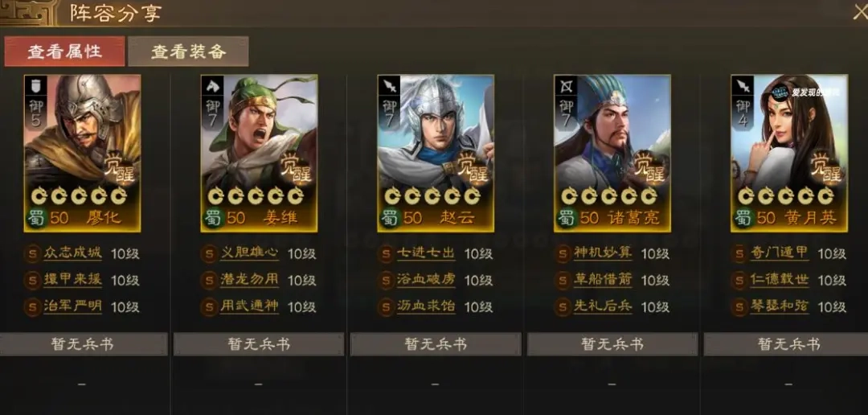Click the 暂无兵书 bar under 廖化
Image resolution: width=868 pixels, height=415 pixels.
[x=83, y=344]
